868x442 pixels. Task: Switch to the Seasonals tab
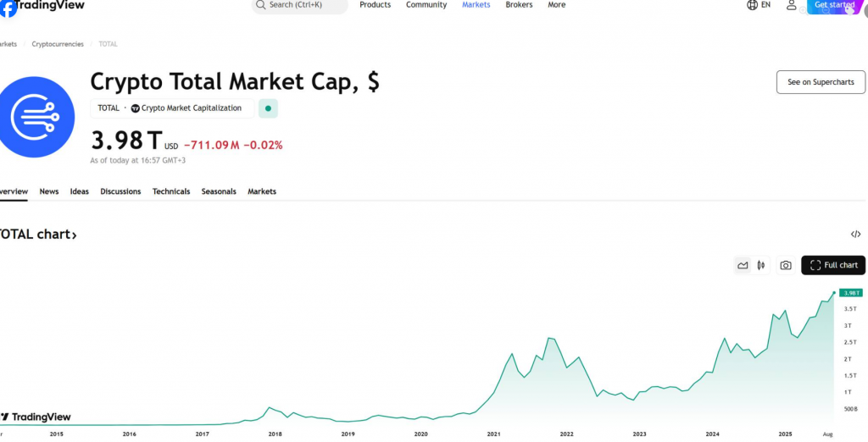(x=219, y=191)
